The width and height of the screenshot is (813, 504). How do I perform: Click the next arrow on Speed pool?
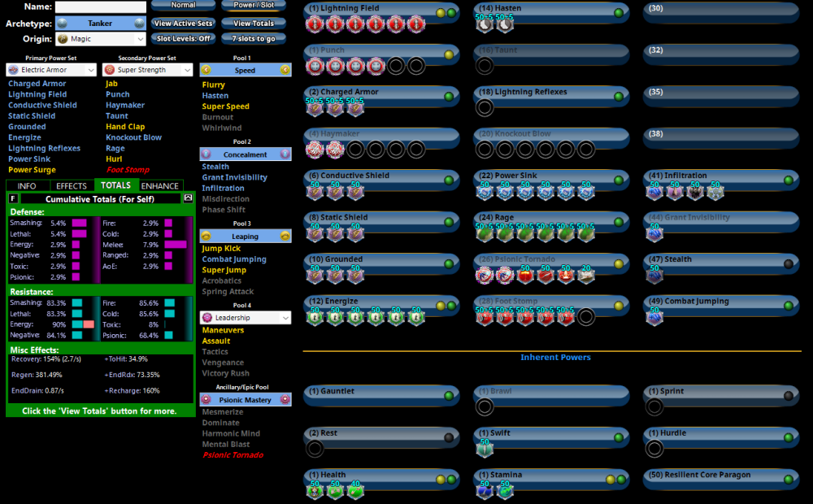(x=285, y=71)
